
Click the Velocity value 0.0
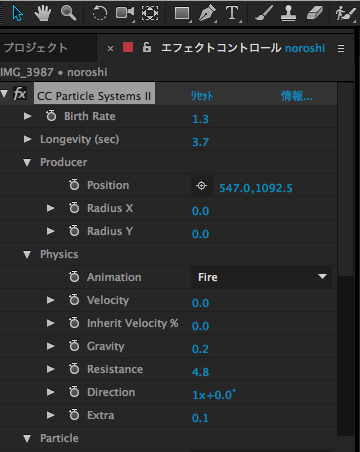click(200, 303)
